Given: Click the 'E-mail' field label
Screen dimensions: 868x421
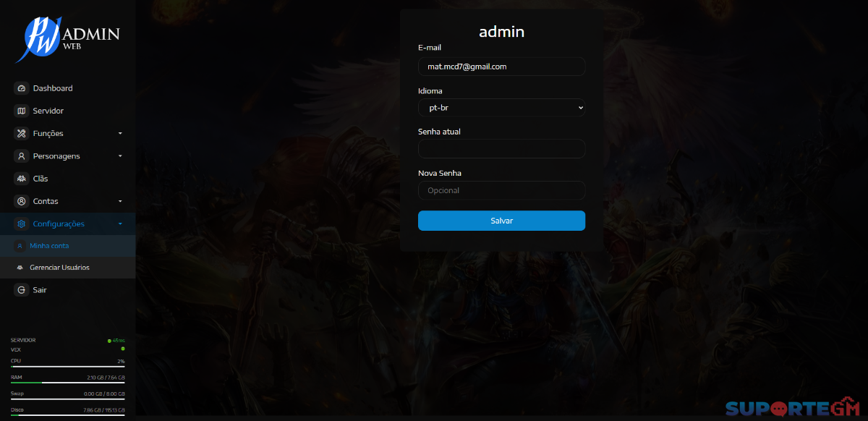Looking at the screenshot, I should [x=430, y=48].
